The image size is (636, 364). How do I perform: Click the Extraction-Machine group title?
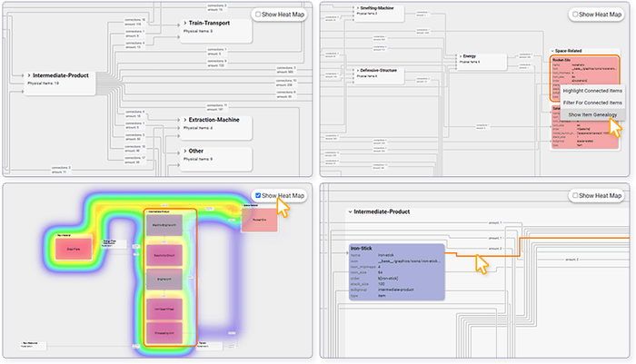point(214,120)
